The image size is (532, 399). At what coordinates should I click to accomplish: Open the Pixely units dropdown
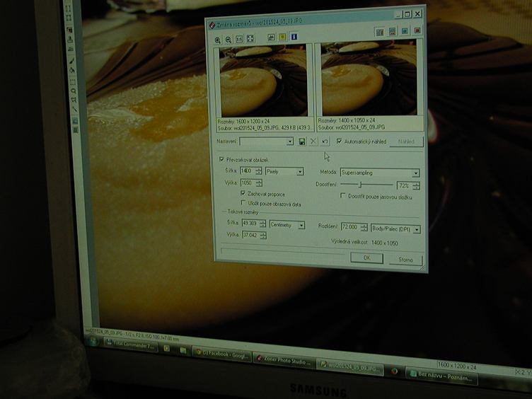[300, 172]
